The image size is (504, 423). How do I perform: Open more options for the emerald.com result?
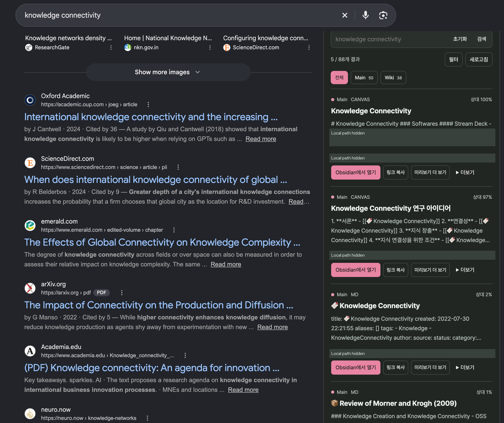coord(174,230)
